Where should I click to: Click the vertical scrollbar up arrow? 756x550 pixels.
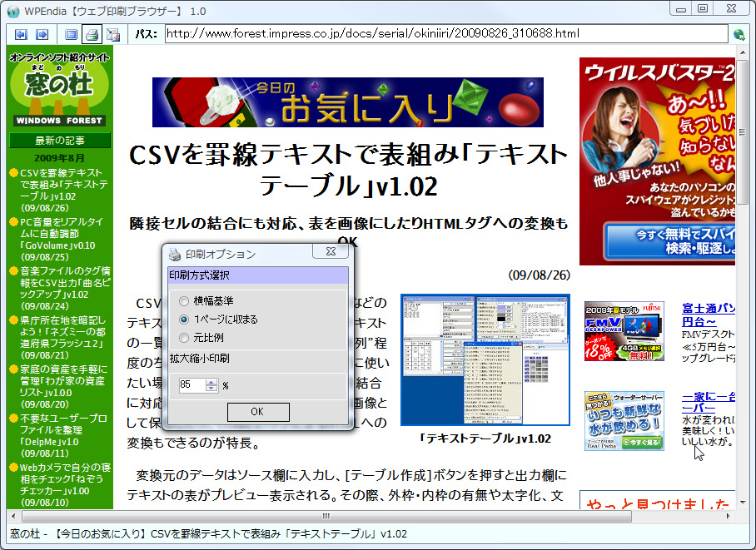pyautogui.click(x=743, y=52)
